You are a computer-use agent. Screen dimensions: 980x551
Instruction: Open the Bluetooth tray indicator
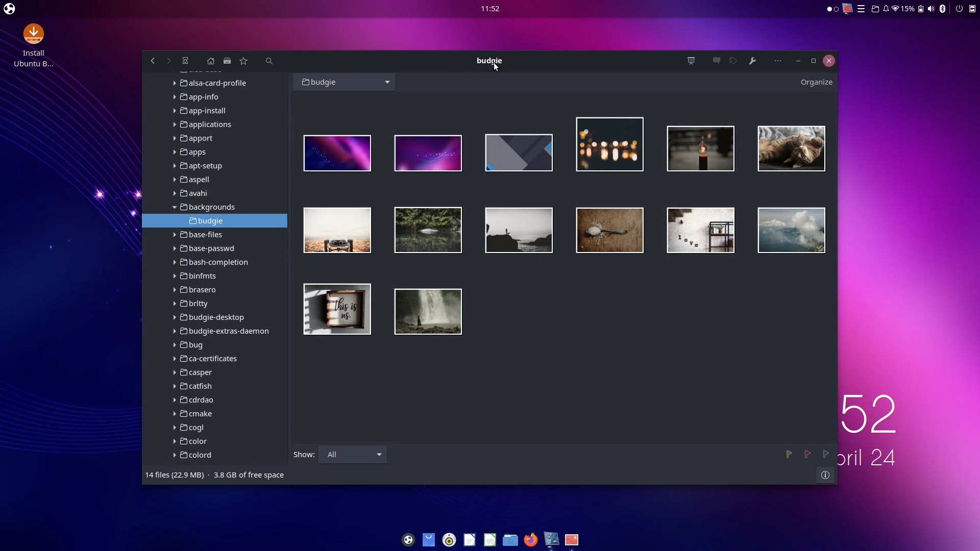pyautogui.click(x=943, y=9)
